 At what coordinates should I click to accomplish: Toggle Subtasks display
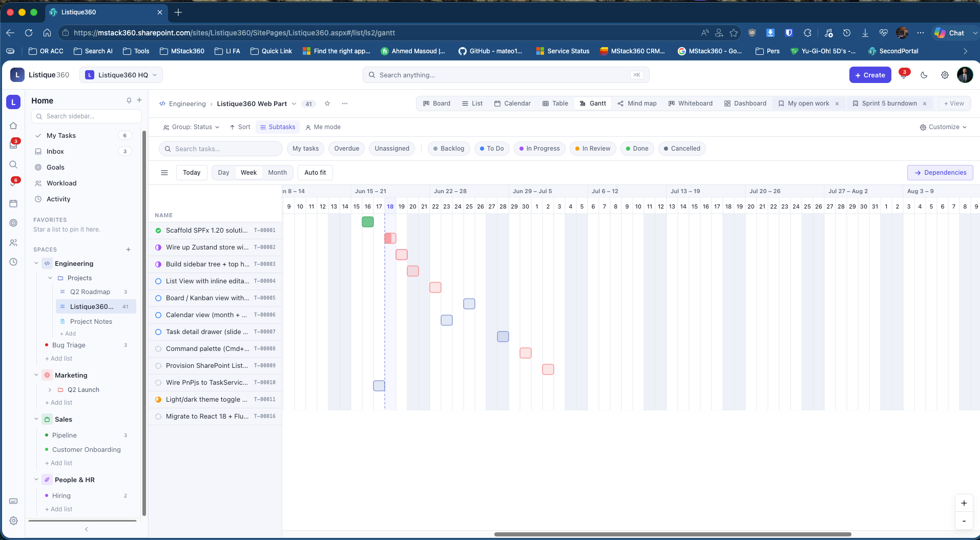point(278,127)
